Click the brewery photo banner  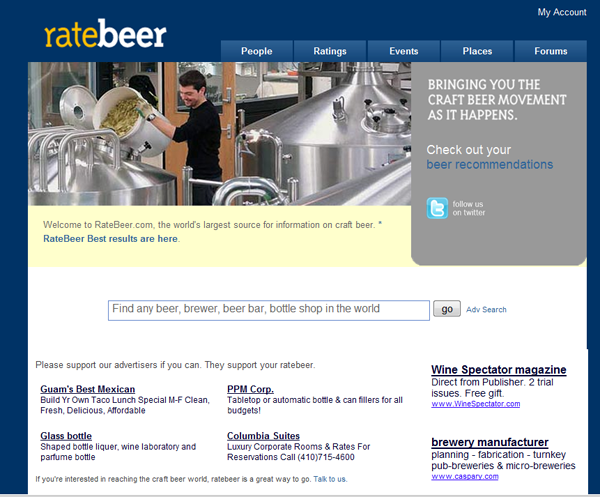(219, 134)
